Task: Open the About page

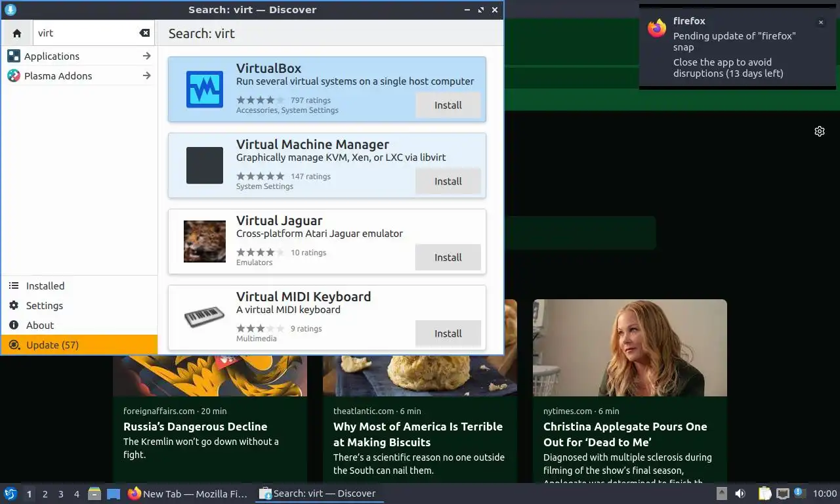Action: point(79,325)
